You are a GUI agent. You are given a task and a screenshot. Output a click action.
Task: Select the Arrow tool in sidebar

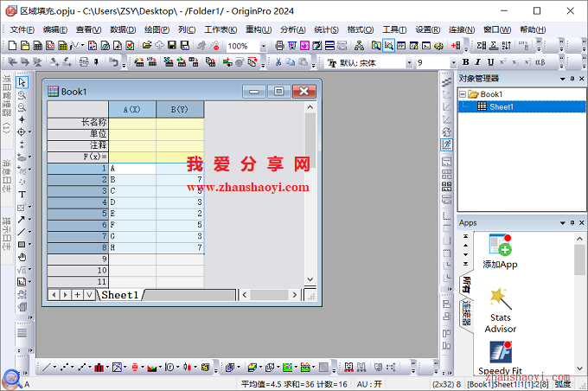tap(22, 220)
